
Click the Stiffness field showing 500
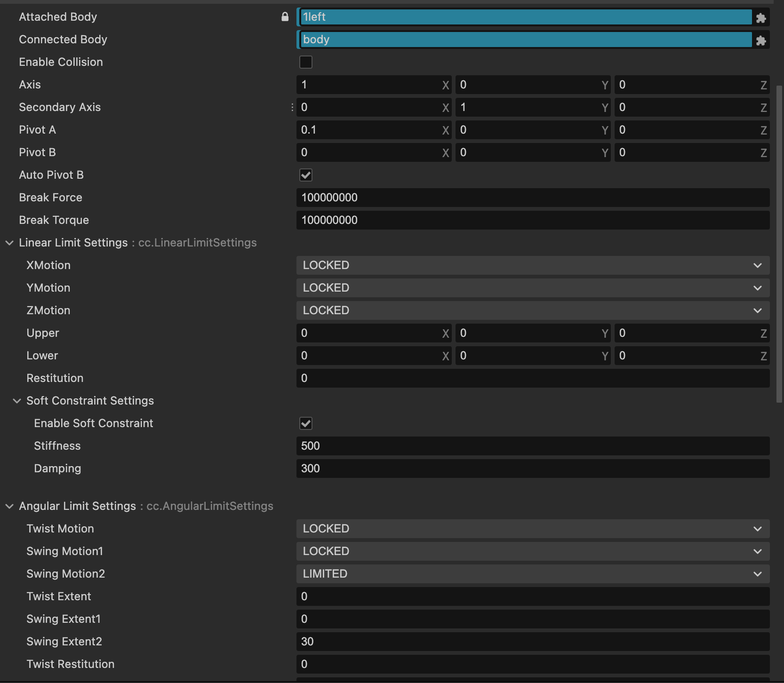533,446
